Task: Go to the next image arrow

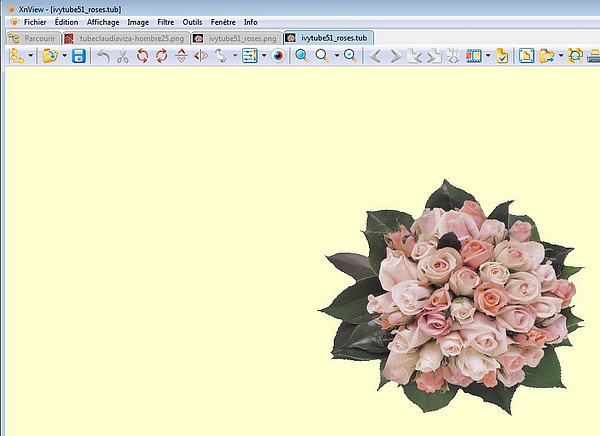Action: [x=395, y=56]
